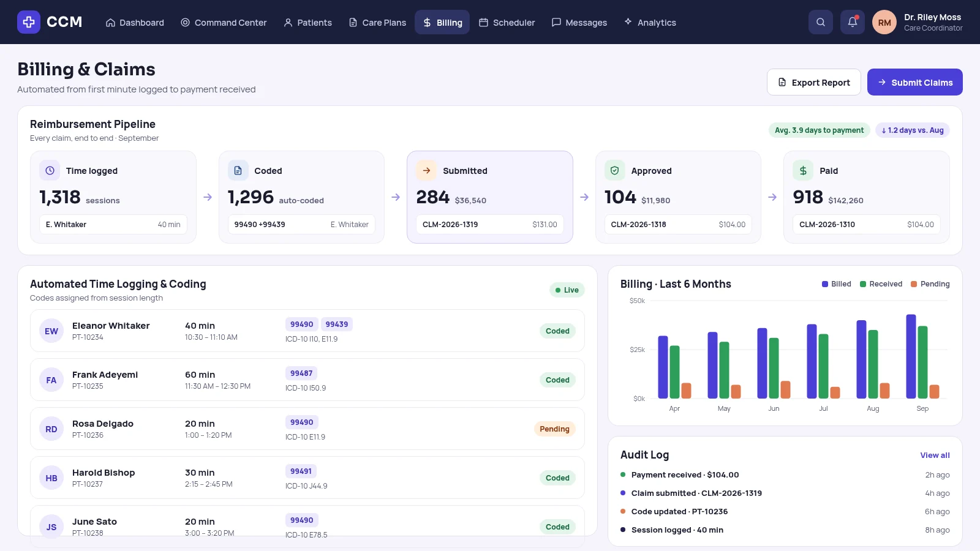980x551 pixels.
Task: Select the Billing tab
Action: (x=442, y=23)
